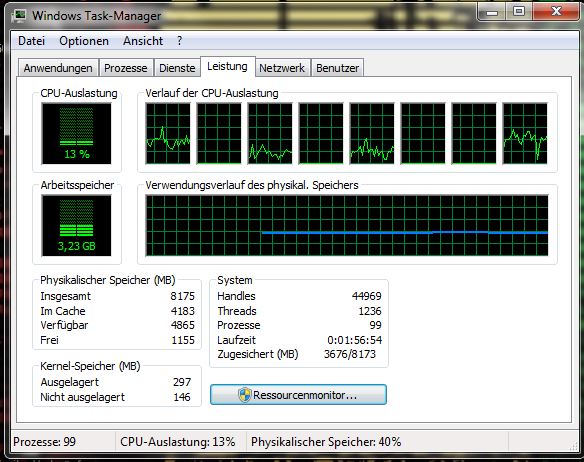Screen dimensions: 584x462
Task: Click the Im Cache value 4183
Action: pos(182,311)
